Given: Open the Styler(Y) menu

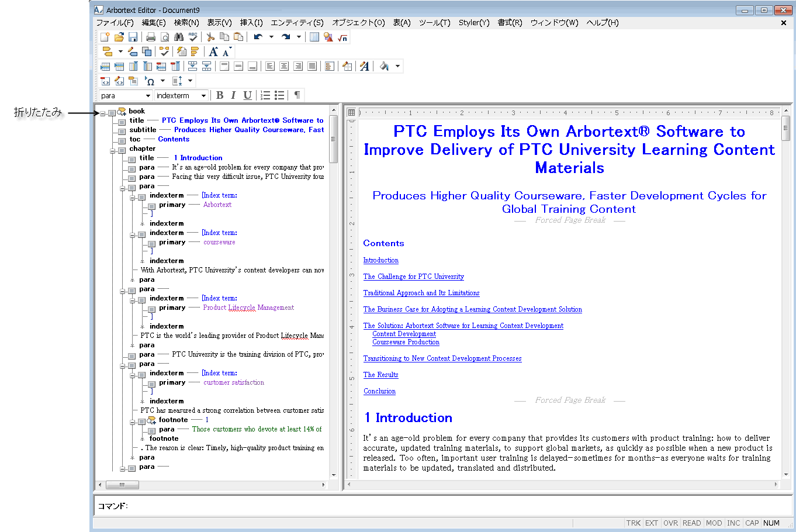Looking at the screenshot, I should coord(474,23).
